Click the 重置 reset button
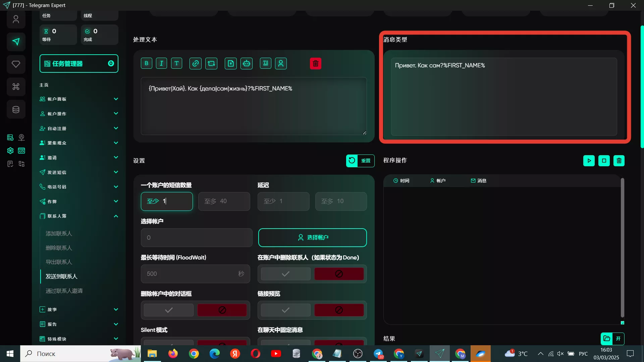This screenshot has height=362, width=644. [360, 161]
